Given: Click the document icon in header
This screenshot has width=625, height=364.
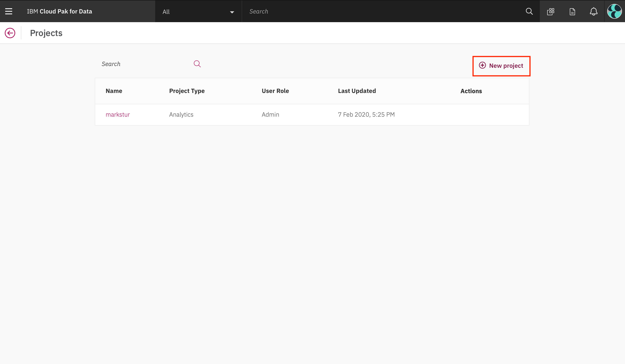Looking at the screenshot, I should (572, 12).
